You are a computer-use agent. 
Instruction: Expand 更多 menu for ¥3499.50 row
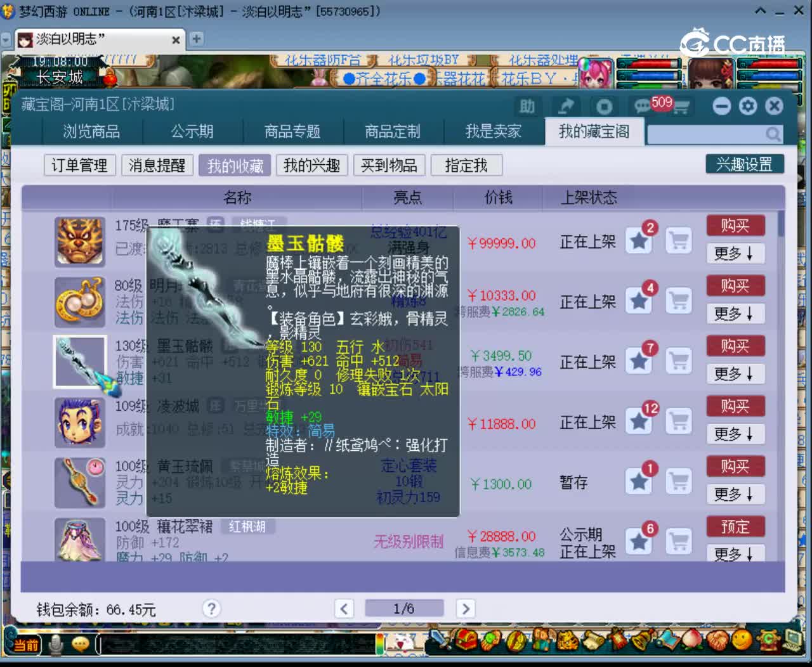[x=735, y=374]
